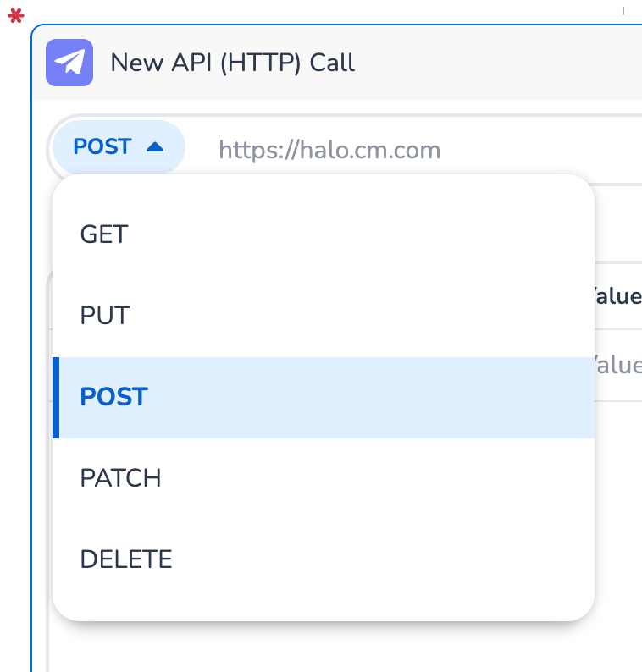The image size is (642, 672).
Task: Click the Value column header
Action: (617, 296)
